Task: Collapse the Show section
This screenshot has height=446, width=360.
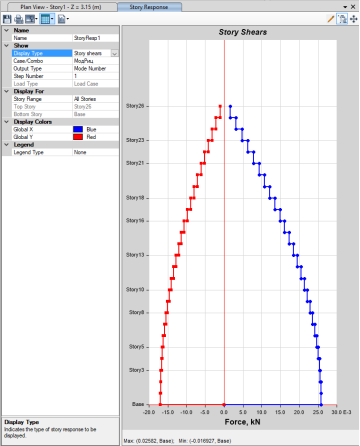Action: (x=7, y=45)
